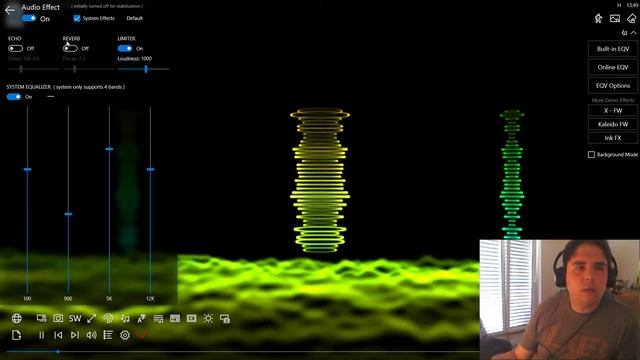Click the dash button next to equalizer On

[51, 97]
